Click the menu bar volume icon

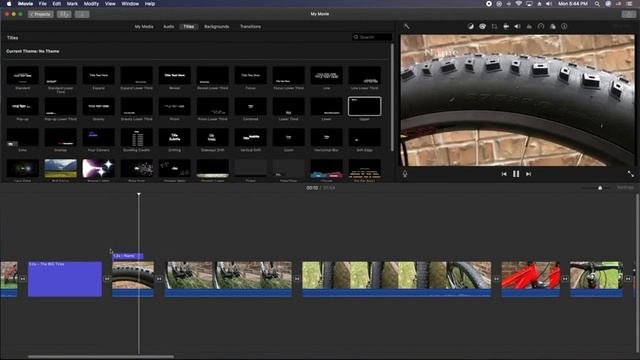(x=549, y=4)
